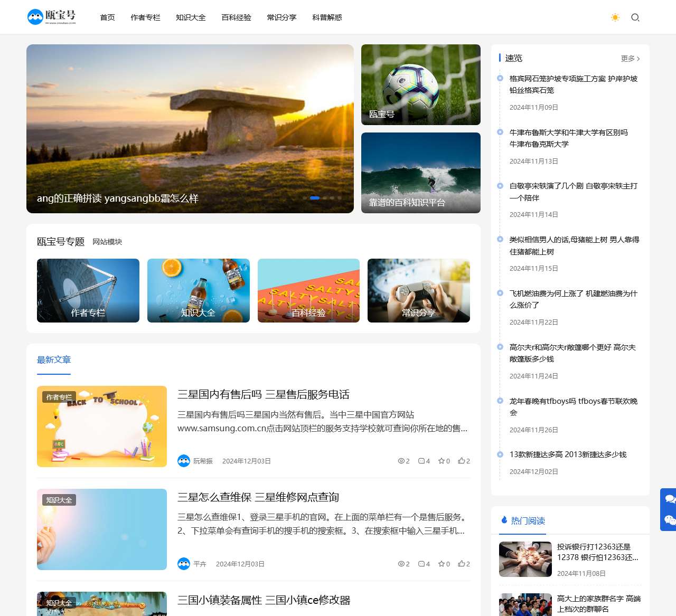Screen dimensions: 676x616
Task: Click the floating chat bubbles icon
Action: coord(670,498)
